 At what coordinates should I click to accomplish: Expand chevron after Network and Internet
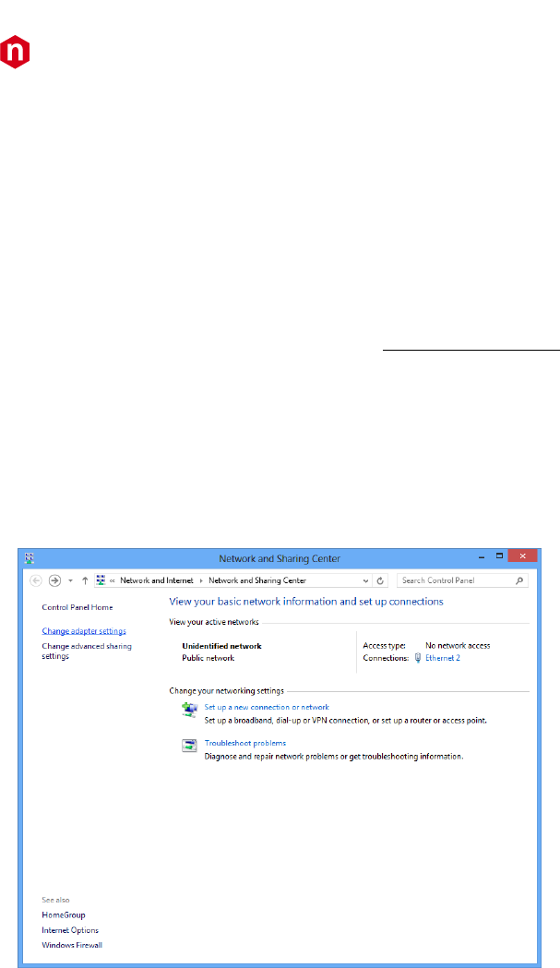[201, 581]
